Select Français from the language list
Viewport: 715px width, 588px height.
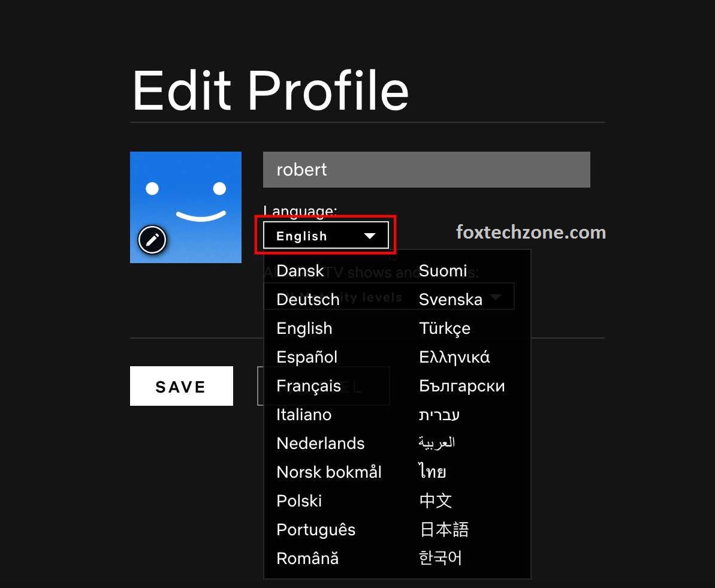tap(308, 385)
